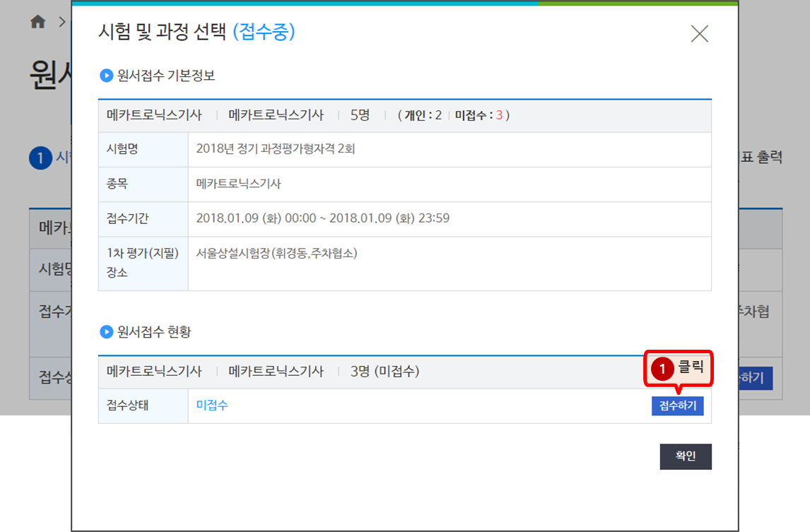Viewport: 810px width, 532px height.
Task: Click the 시험명 row label
Action: (122, 149)
